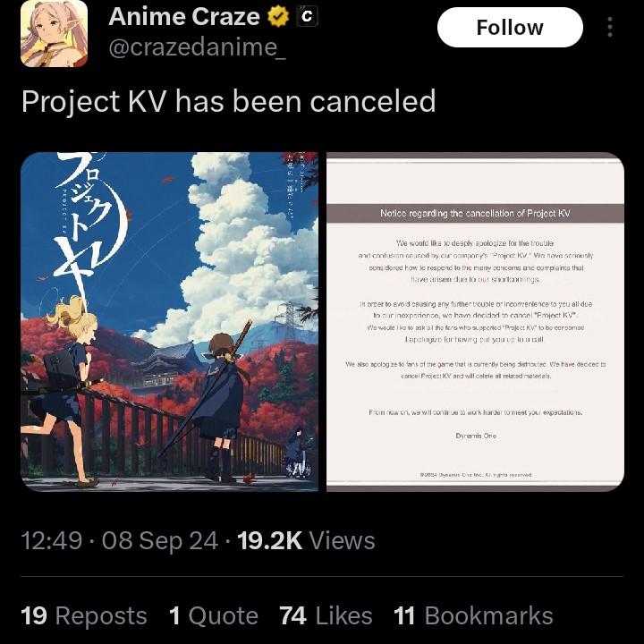Open the @crazedanime_ handle link
644x644 pixels.
pyautogui.click(x=197, y=47)
